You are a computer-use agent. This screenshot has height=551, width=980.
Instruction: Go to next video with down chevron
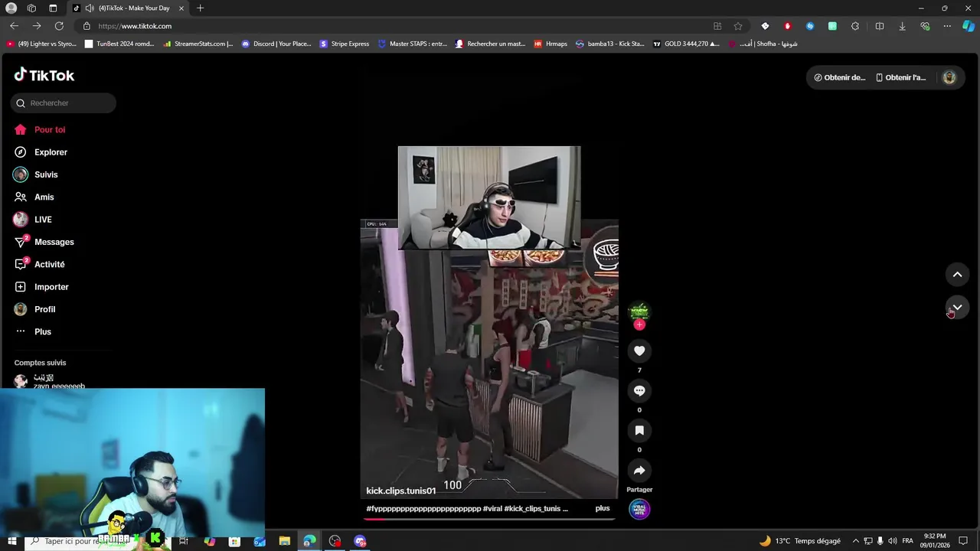pyautogui.click(x=957, y=307)
